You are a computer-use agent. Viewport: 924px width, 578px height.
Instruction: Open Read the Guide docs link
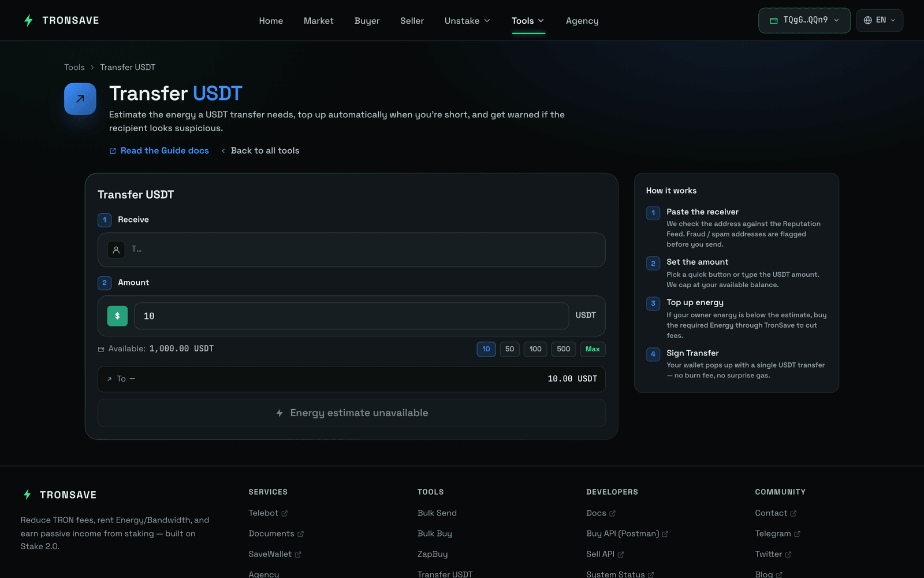159,151
